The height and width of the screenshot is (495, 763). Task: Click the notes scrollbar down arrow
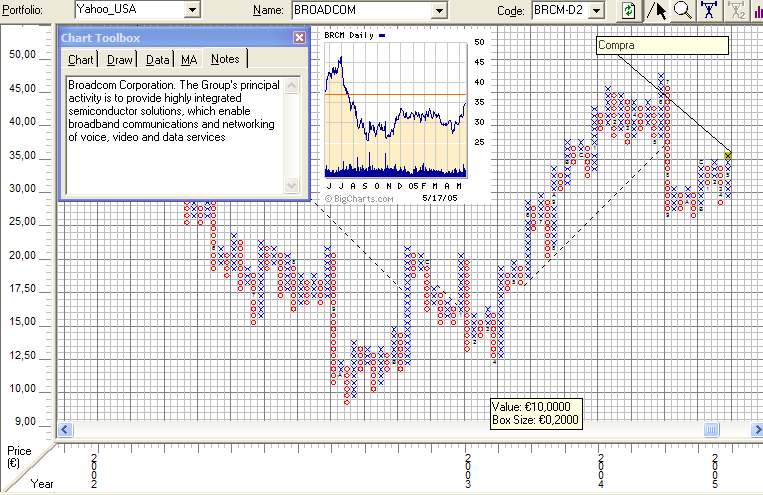point(291,185)
